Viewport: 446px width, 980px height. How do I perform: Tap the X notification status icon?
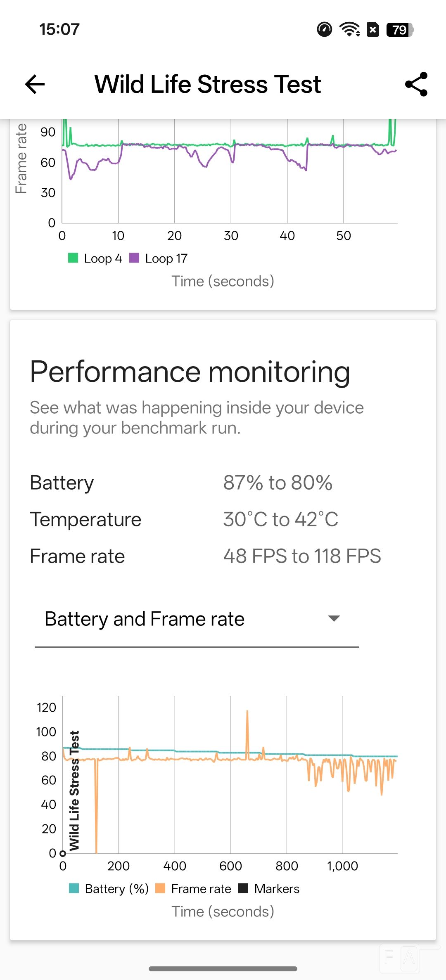coord(373,29)
